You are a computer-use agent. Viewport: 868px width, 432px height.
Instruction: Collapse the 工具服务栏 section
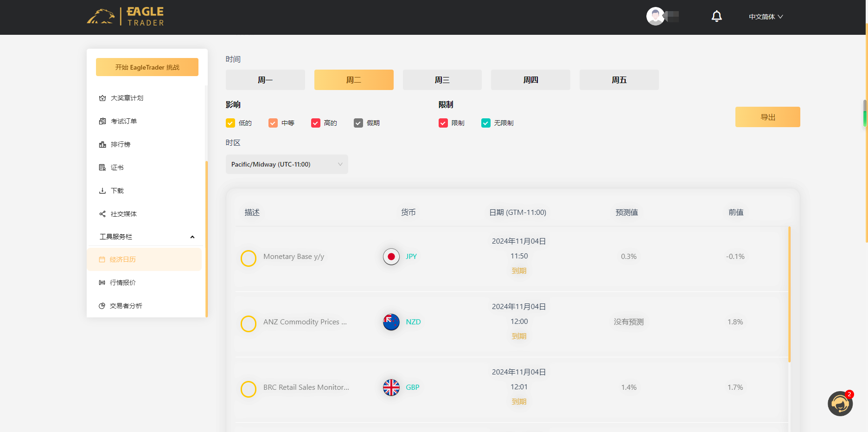click(192, 237)
